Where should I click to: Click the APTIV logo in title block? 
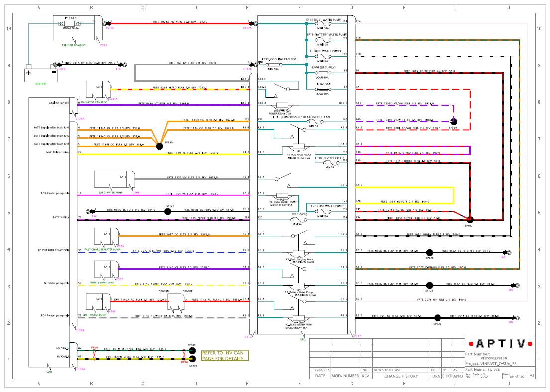[501, 344]
